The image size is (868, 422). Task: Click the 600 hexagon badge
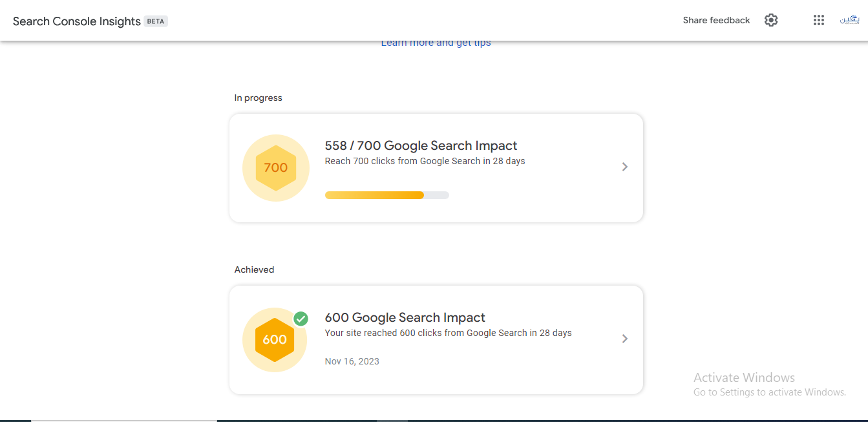click(275, 339)
